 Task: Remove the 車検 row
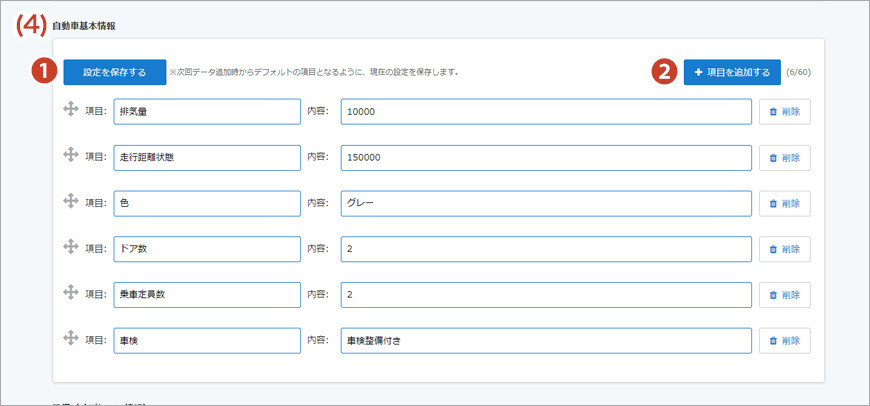tap(784, 341)
